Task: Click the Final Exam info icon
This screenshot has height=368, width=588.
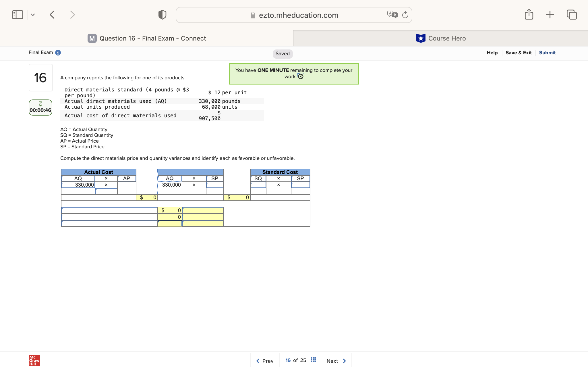Action: coord(58,53)
